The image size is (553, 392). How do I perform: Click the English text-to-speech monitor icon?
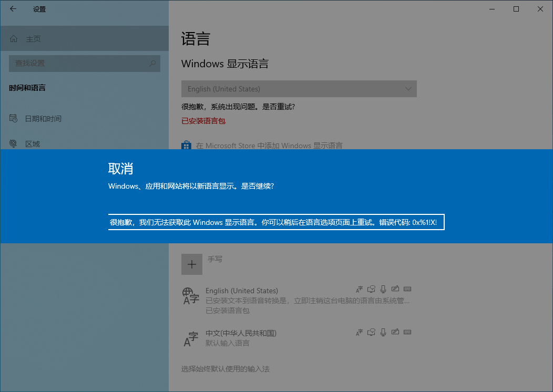point(371,289)
